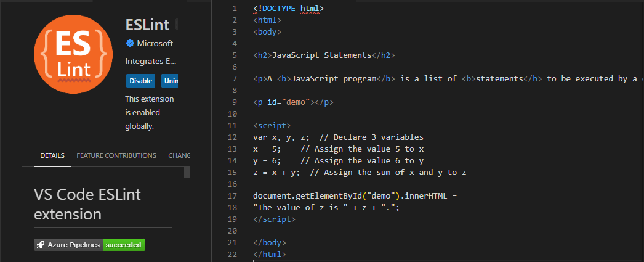644x262 pixels.
Task: Click the Uninstall button for ESLint
Action: [x=170, y=81]
